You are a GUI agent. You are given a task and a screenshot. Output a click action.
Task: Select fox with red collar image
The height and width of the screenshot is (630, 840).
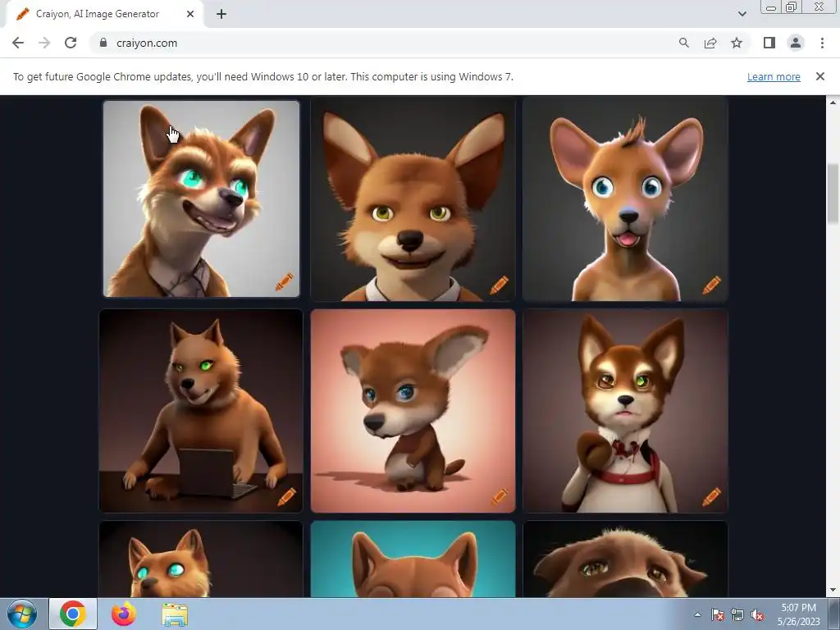pyautogui.click(x=625, y=411)
